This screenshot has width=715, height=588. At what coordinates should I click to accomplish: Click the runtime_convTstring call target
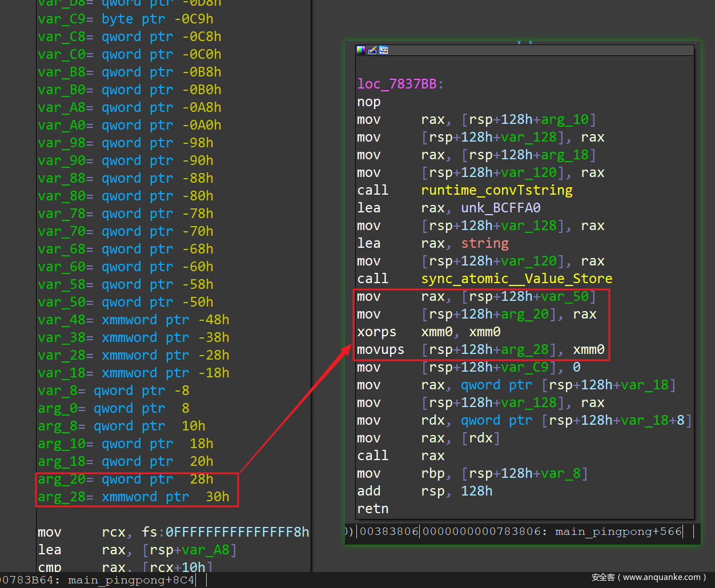pyautogui.click(x=496, y=190)
